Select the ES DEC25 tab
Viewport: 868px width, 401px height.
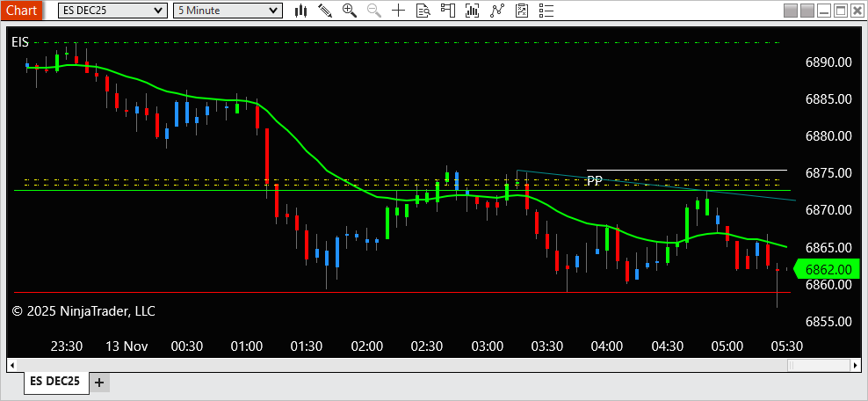coord(54,381)
